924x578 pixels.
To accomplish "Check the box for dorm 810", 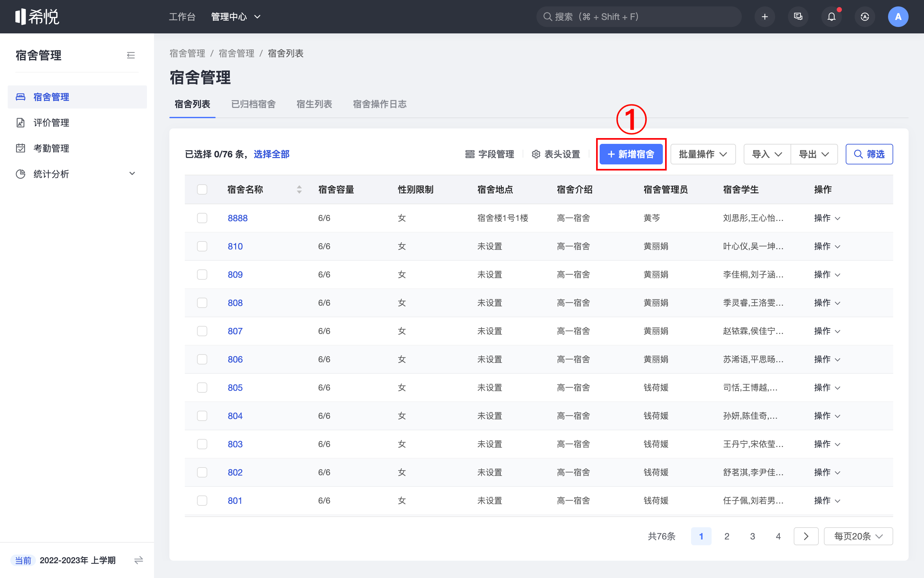I will click(202, 246).
